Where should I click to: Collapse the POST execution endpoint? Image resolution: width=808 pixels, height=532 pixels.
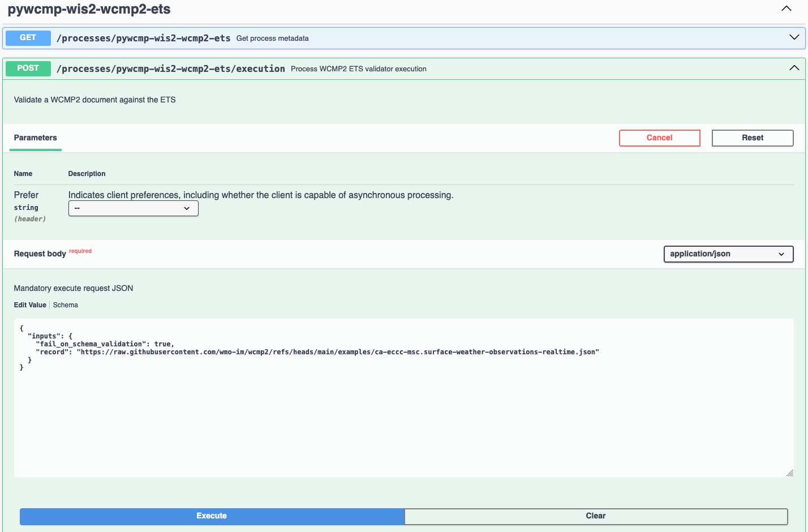[x=794, y=67]
